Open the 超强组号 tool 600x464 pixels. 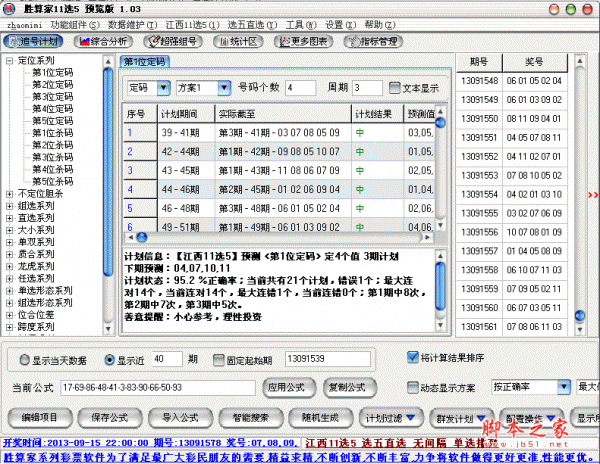coord(173,41)
